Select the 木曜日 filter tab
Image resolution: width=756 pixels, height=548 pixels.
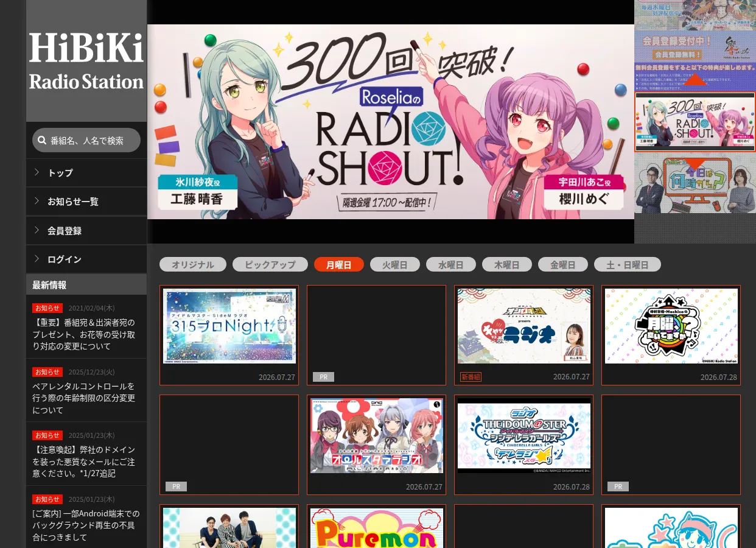507,264
